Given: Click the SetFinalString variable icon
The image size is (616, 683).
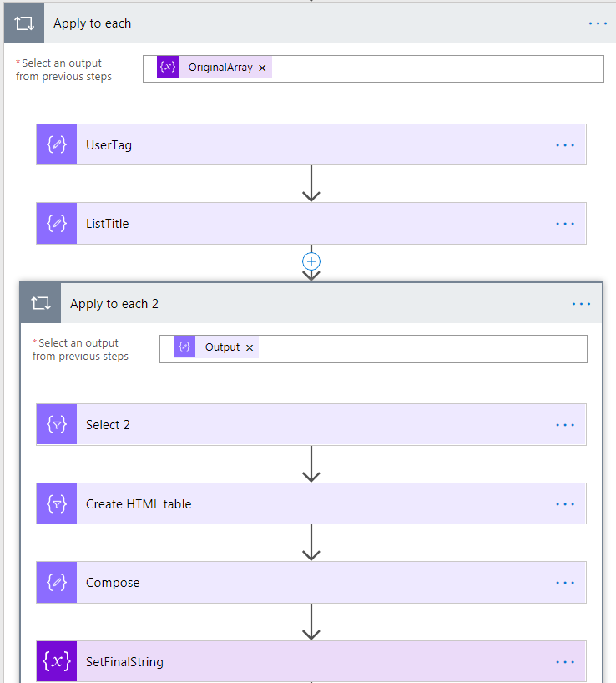Looking at the screenshot, I should (x=56, y=661).
